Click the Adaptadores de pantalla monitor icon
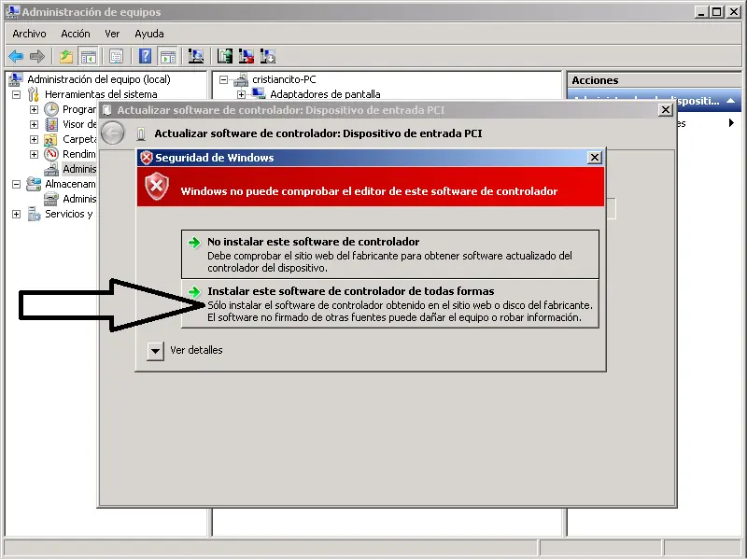Screen dimensions: 747x560 [259, 94]
